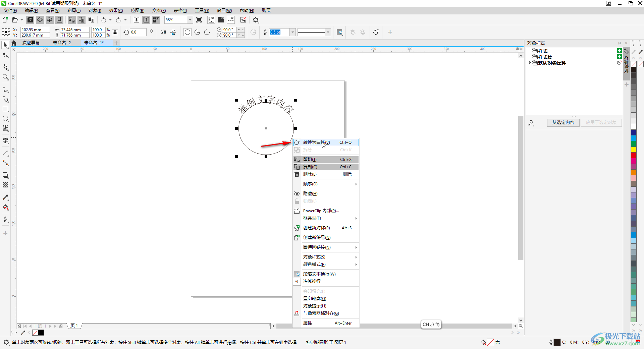This screenshot has height=349, width=644.
Task: Open the zoom level dropdown
Action: tap(190, 20)
